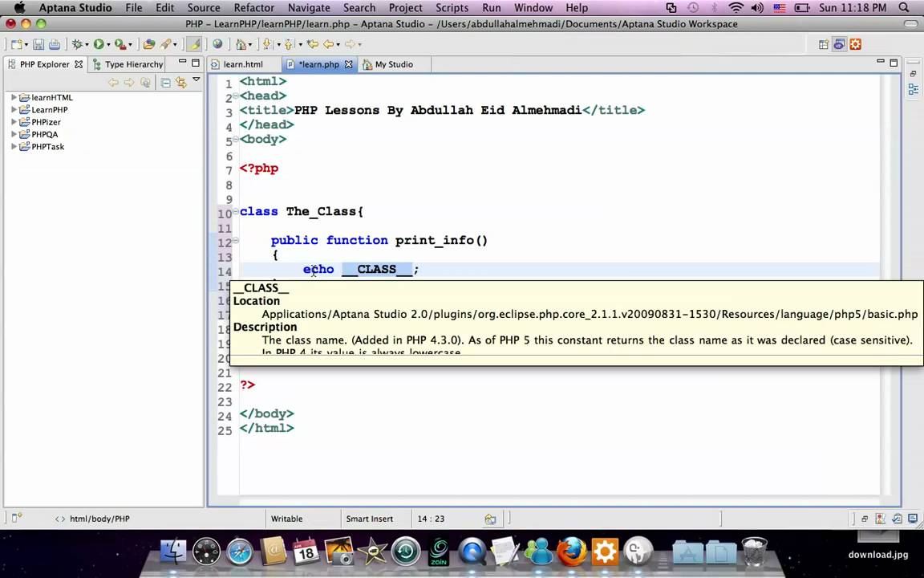Toggle the highlighter Mark Occurrences button

click(194, 44)
